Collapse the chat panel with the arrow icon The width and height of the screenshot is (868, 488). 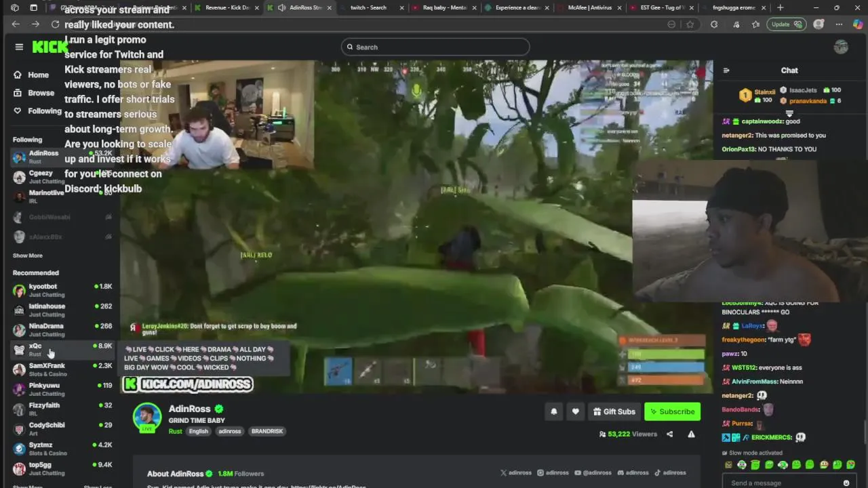point(726,70)
